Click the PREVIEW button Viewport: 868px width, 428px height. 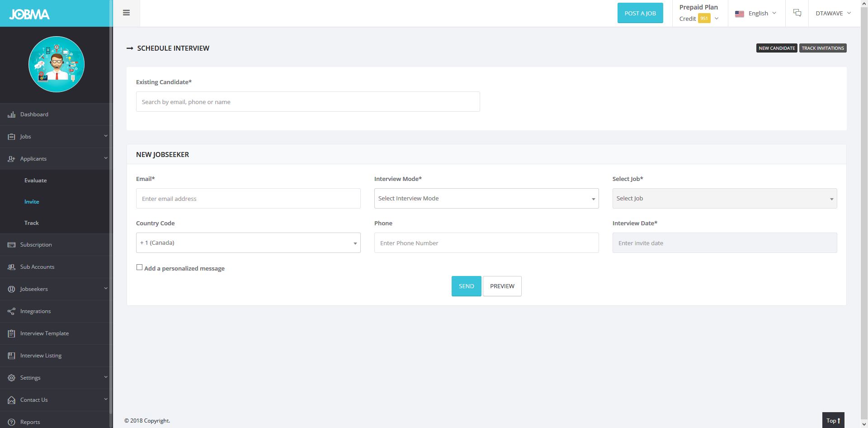(x=502, y=286)
